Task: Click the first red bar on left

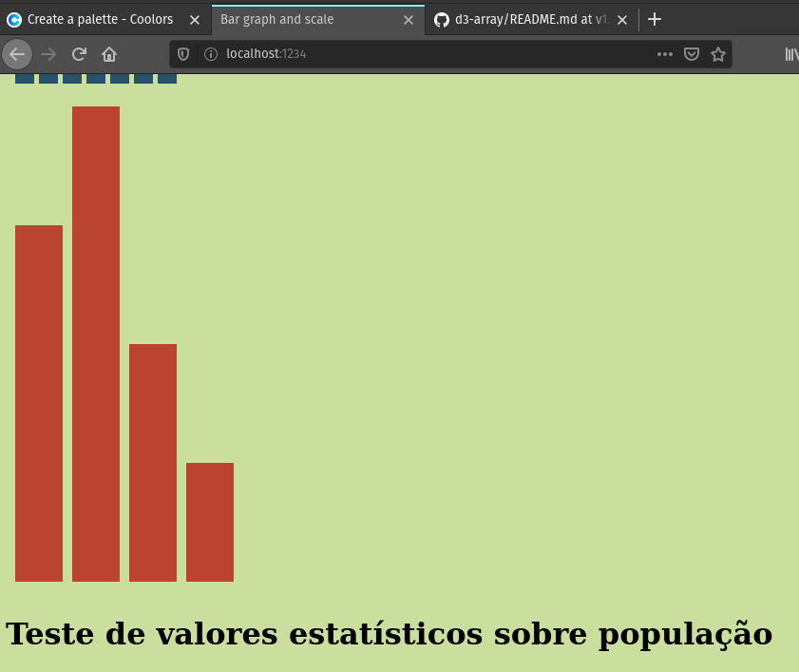Action: tap(39, 403)
